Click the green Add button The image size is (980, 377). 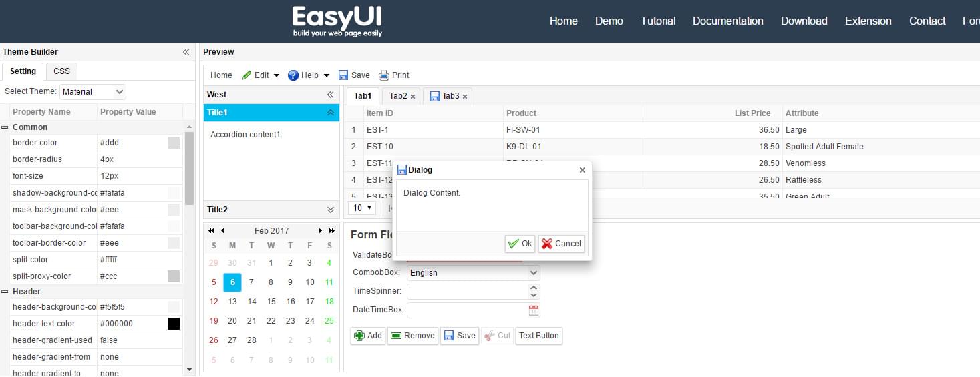(367, 336)
